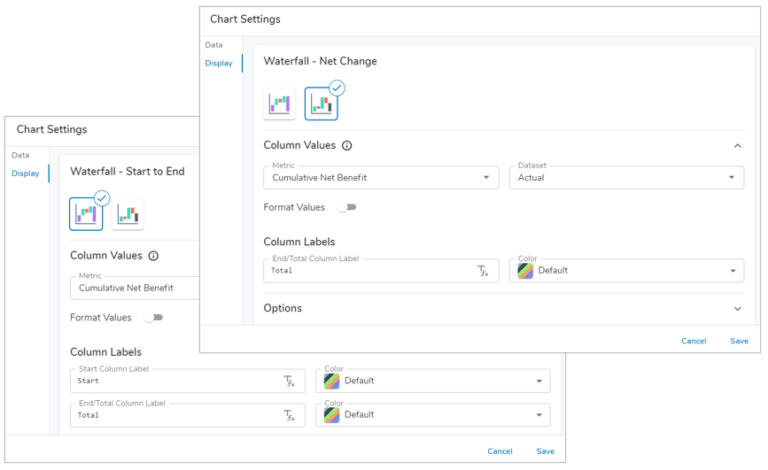
Task: Select Start to End chart icon in back dialog
Action: (86, 213)
